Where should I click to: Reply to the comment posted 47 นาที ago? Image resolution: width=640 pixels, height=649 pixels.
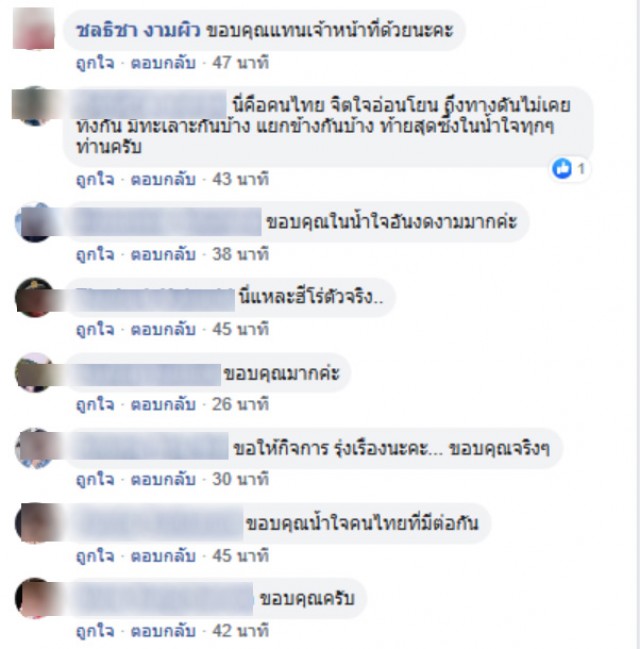[163, 63]
